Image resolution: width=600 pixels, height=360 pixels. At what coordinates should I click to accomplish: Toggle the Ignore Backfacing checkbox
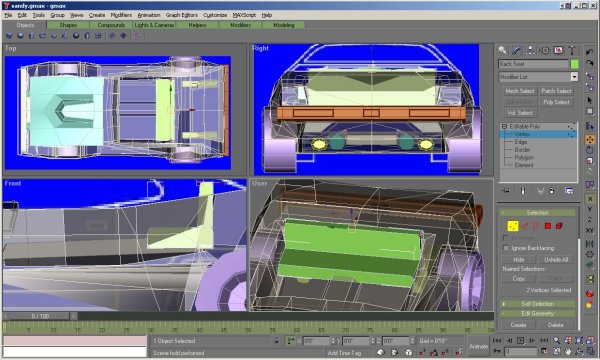pyautogui.click(x=506, y=248)
